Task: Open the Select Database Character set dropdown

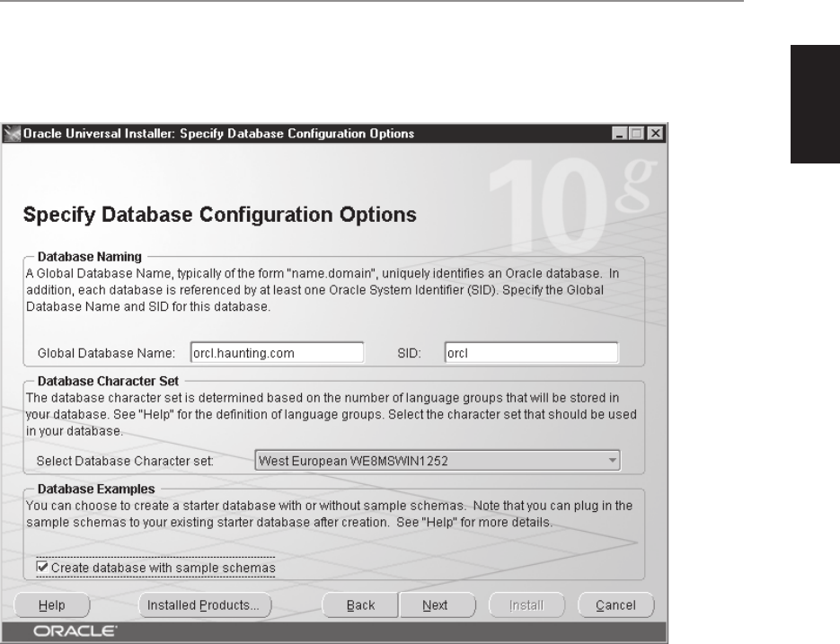Action: coord(438,461)
